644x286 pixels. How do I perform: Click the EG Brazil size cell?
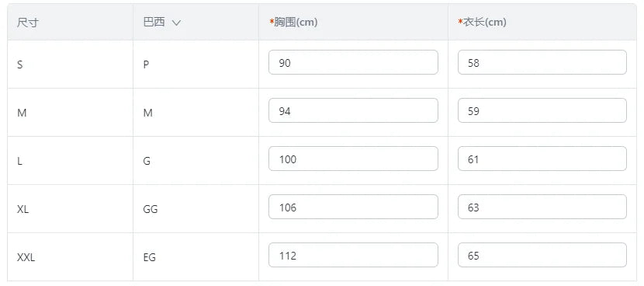coord(150,257)
